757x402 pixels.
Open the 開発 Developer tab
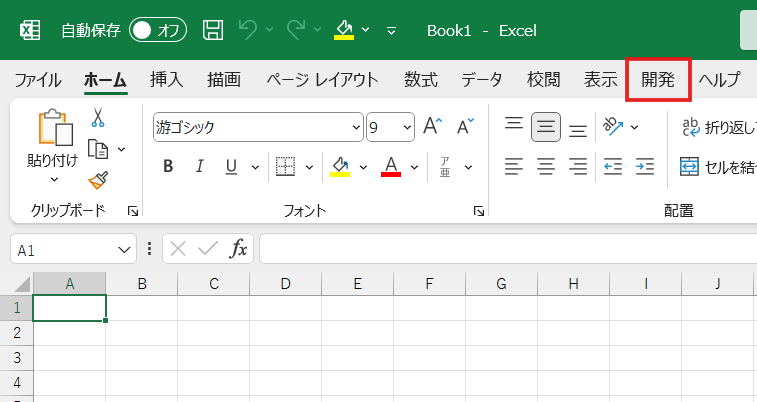(x=658, y=80)
